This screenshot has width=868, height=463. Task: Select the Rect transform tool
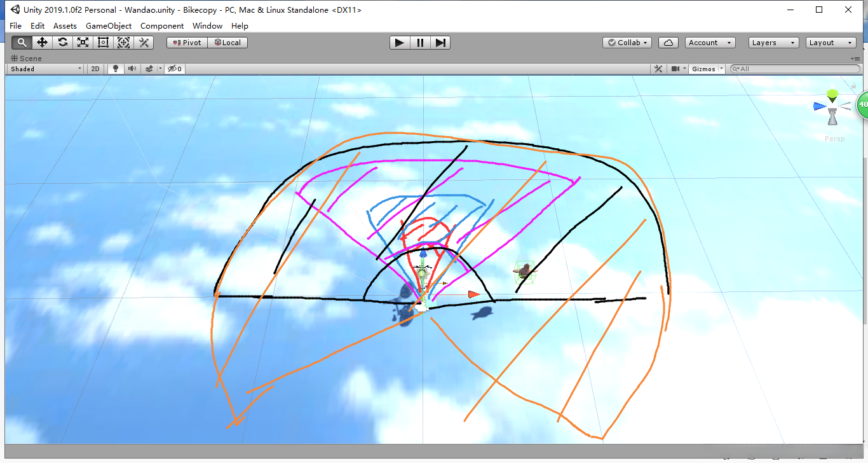click(103, 43)
